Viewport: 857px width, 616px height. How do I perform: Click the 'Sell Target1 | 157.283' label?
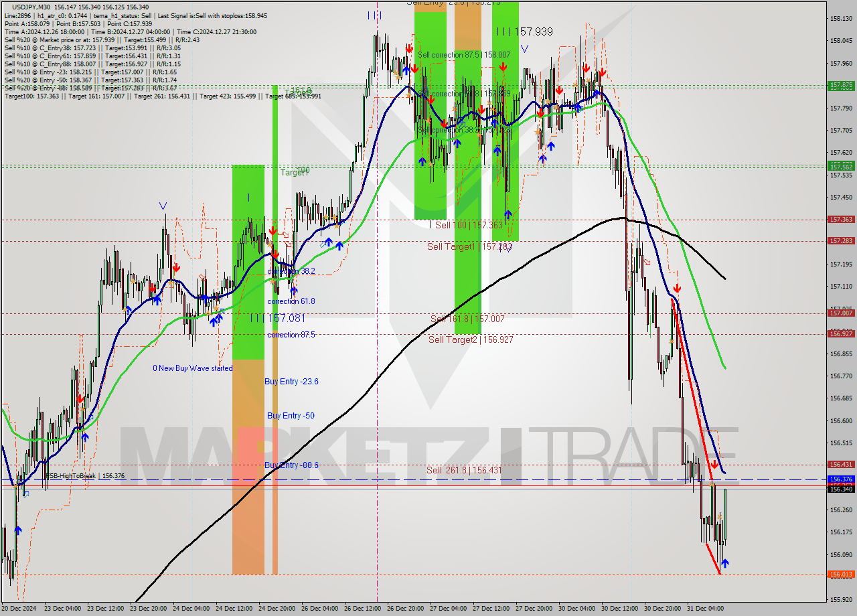[470, 247]
